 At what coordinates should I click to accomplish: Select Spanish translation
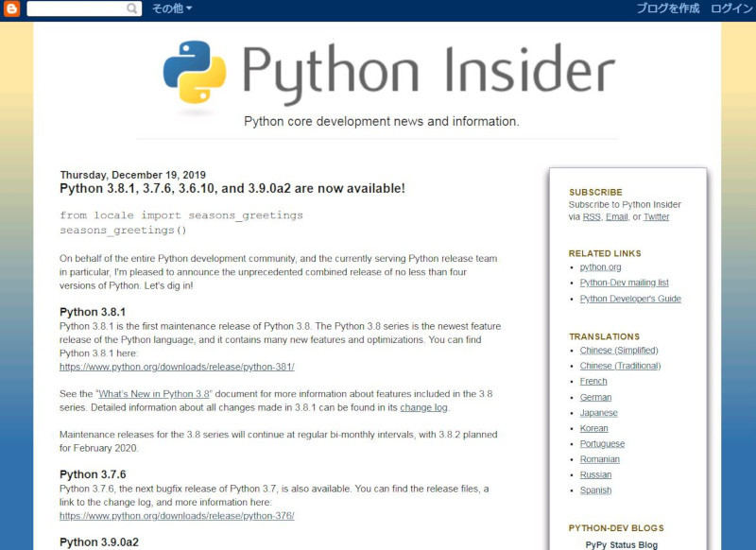point(595,490)
